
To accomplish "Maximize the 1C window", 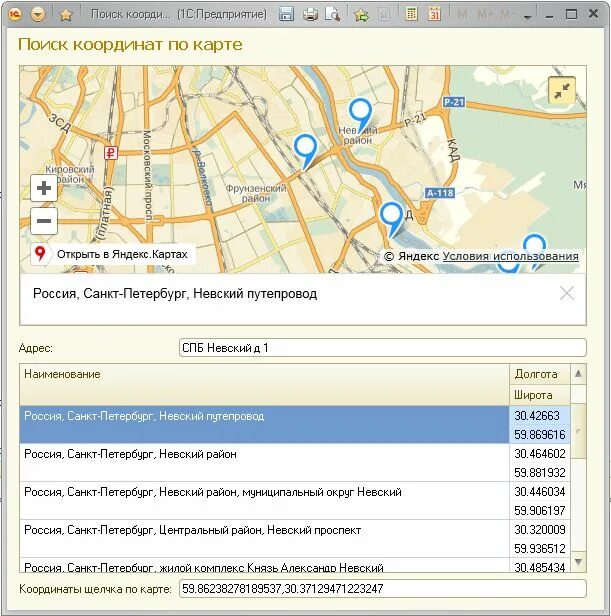I will (x=571, y=15).
